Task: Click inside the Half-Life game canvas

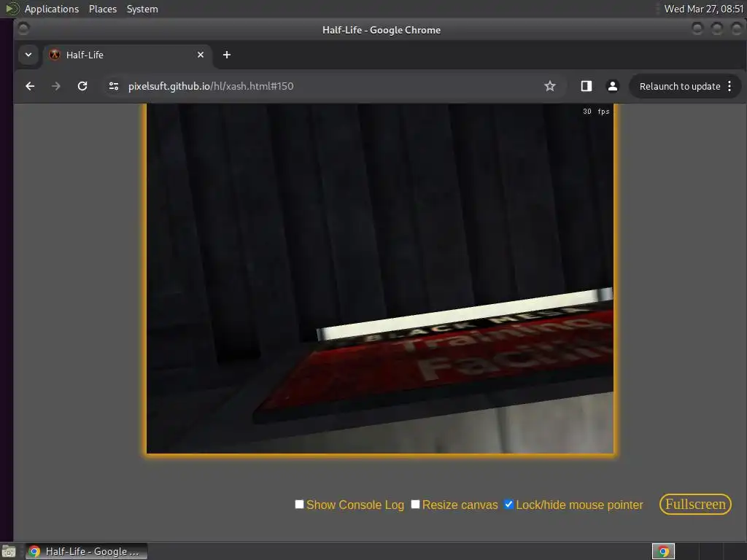Action: [379, 279]
